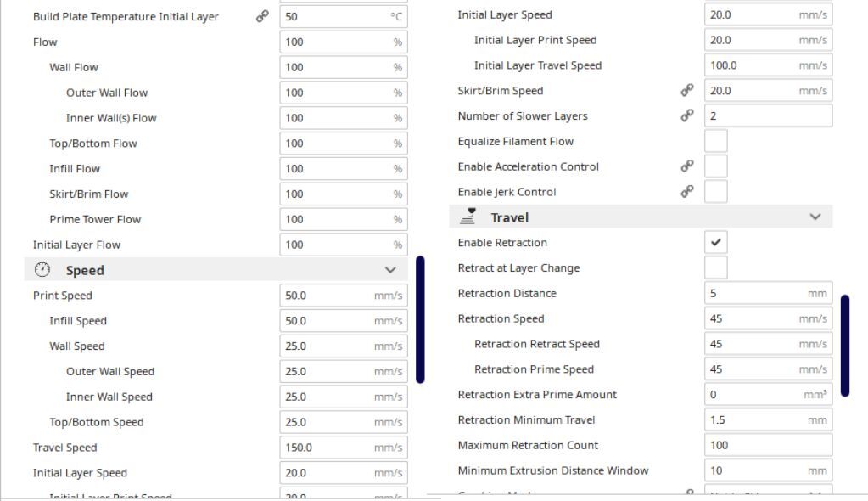
Task: Collapse the Travel section chevron
Action: 815,217
